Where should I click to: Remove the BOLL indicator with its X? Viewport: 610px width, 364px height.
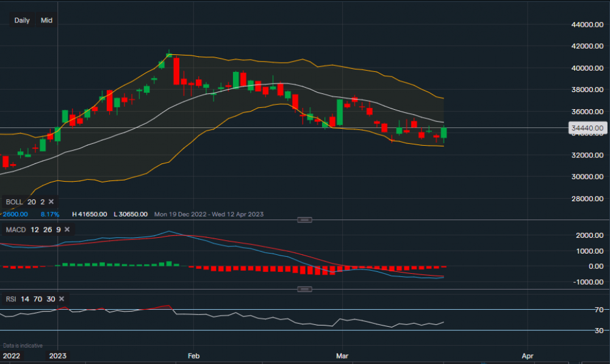point(51,202)
